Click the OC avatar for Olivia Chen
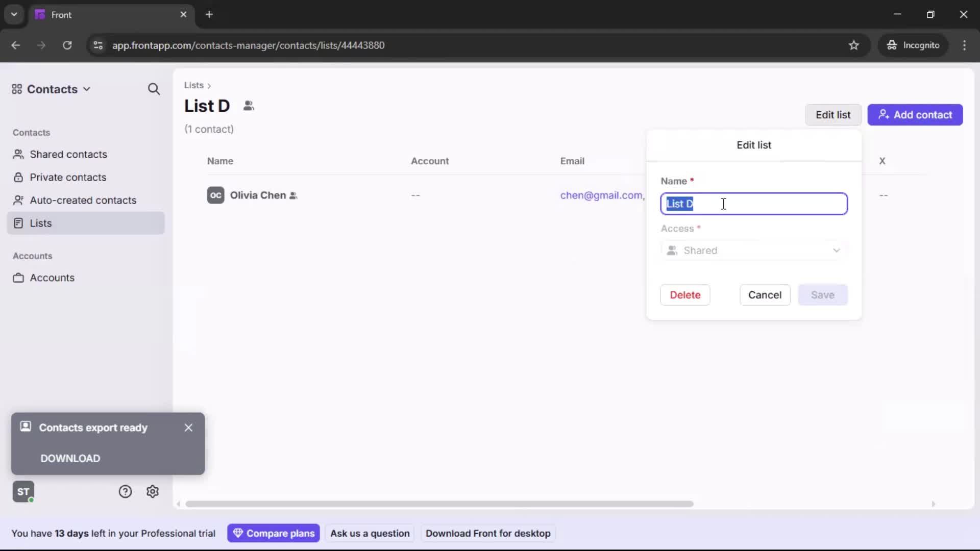The image size is (980, 551). click(215, 195)
